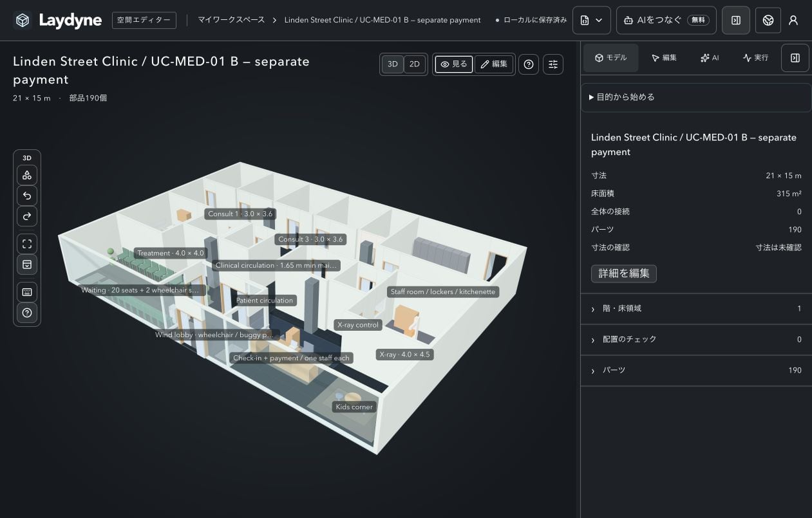
Task: Open the file export dropdown in the header
Action: (x=591, y=21)
